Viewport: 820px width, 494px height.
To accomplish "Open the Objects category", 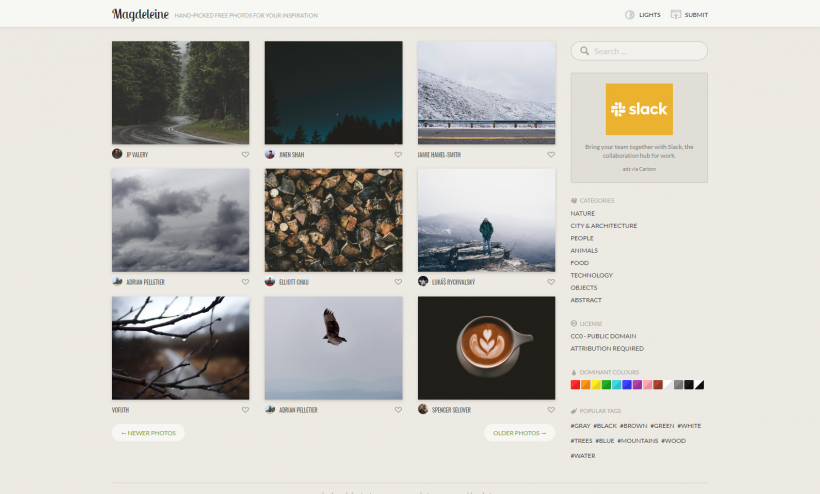I will [584, 288].
